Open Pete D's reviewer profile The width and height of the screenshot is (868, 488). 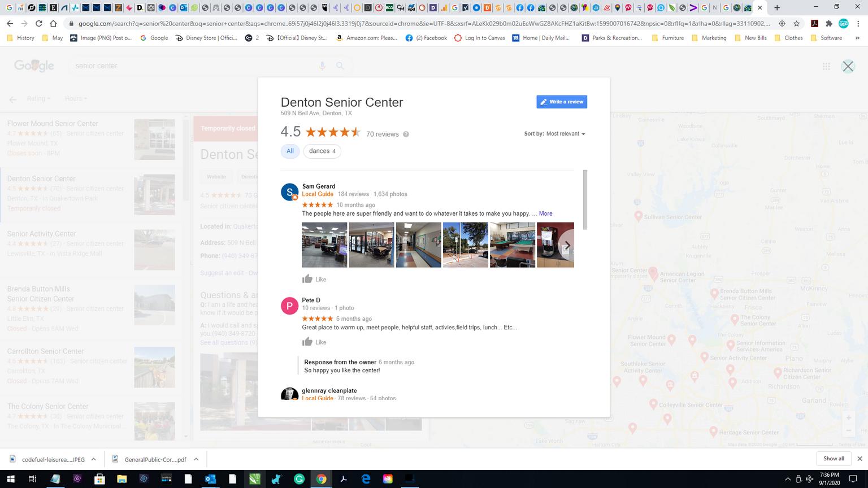tap(311, 300)
